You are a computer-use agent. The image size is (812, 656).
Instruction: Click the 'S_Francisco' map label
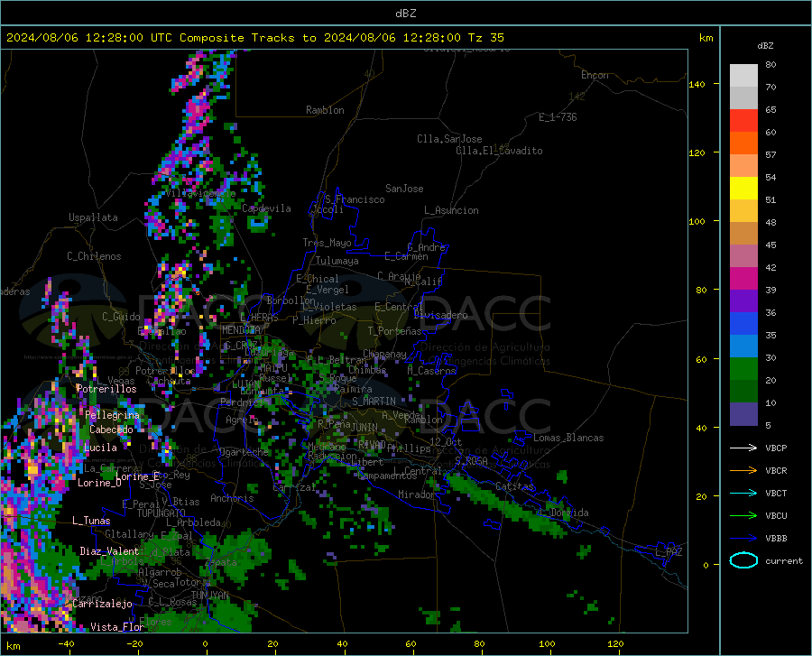tap(355, 199)
